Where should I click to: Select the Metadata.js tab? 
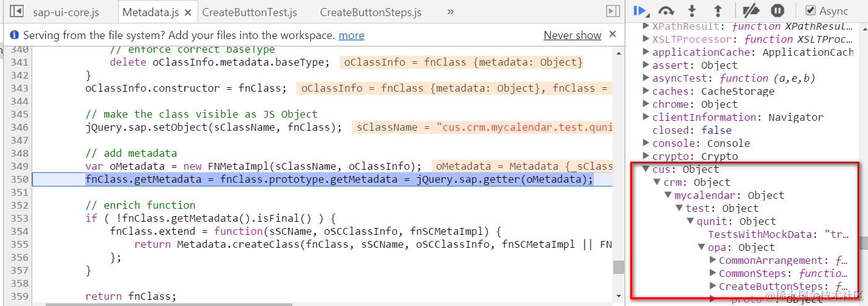click(x=151, y=12)
